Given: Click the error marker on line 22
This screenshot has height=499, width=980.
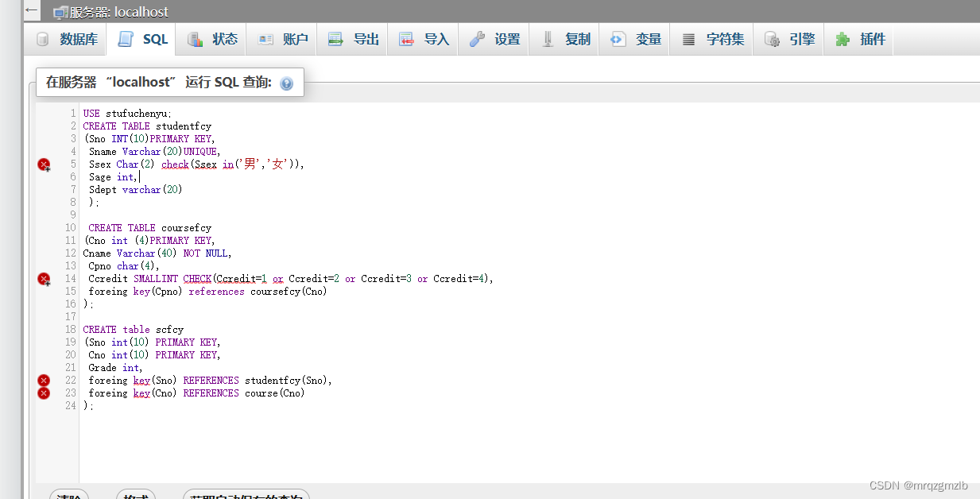Looking at the screenshot, I should click(44, 381).
